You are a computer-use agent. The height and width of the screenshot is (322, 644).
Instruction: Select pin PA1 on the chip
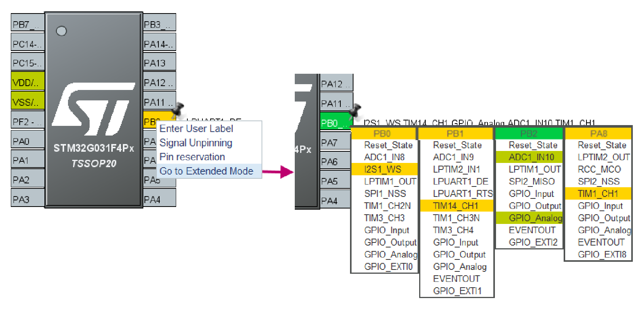[27, 159]
